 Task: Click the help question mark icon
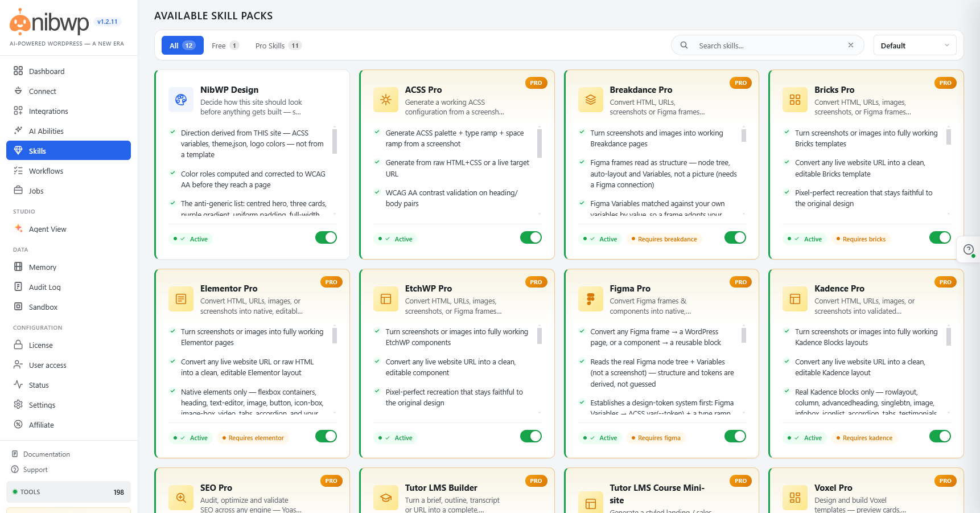969,249
